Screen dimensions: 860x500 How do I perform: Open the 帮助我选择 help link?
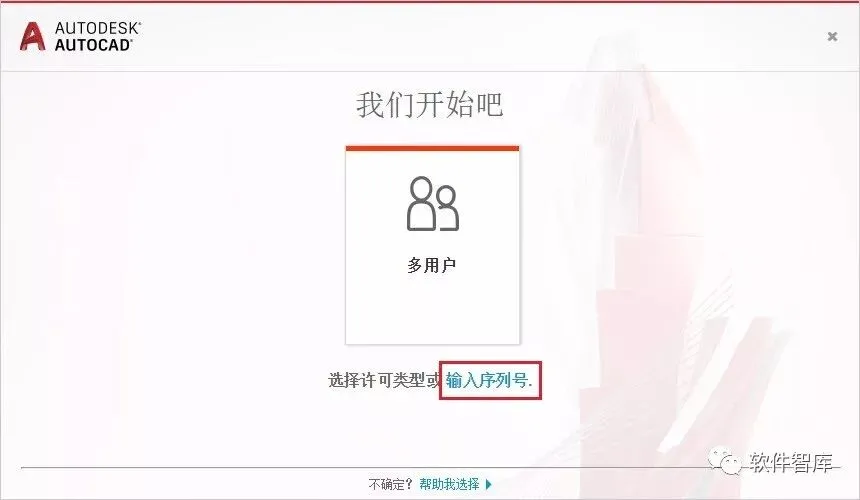click(449, 484)
